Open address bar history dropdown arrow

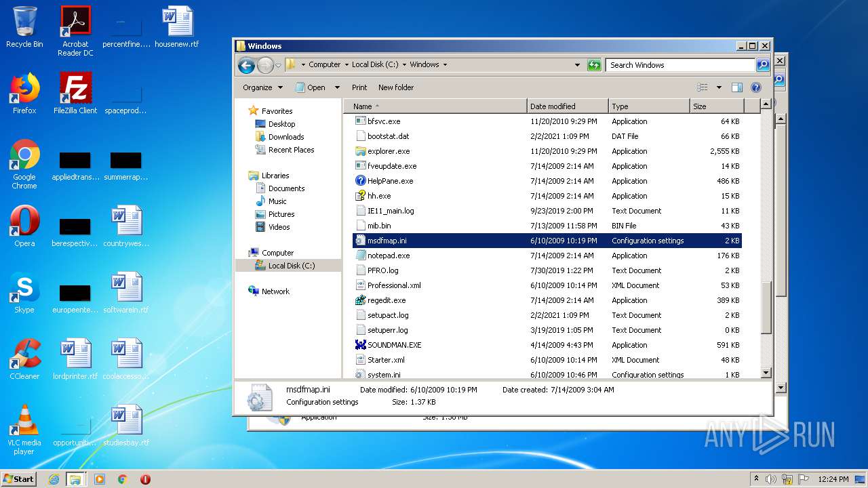coord(577,65)
